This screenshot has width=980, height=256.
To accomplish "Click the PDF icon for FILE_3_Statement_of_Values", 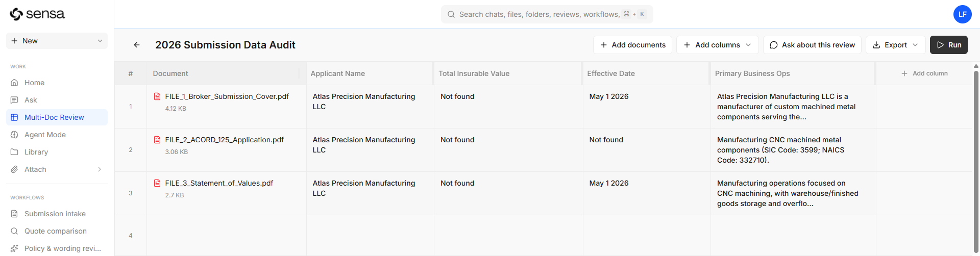I will [x=157, y=183].
